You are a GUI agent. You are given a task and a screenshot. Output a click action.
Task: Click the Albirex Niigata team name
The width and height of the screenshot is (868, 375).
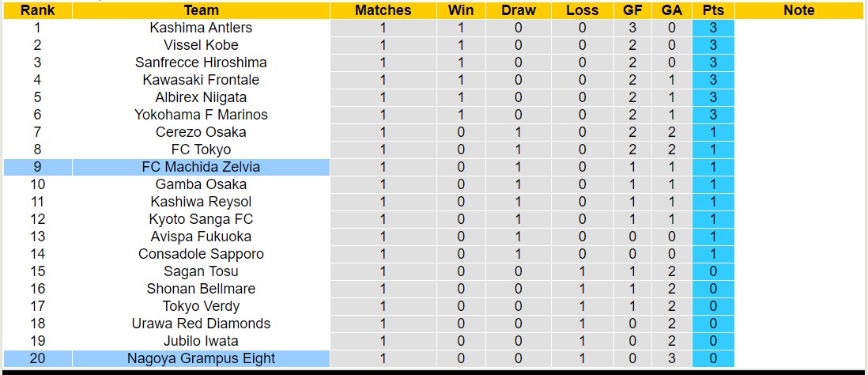[x=201, y=97]
